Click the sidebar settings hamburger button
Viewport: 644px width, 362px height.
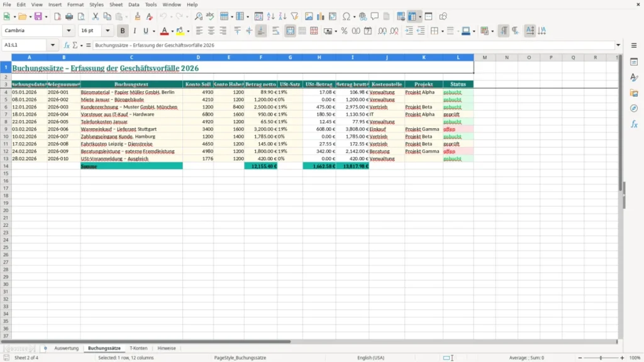634,45
